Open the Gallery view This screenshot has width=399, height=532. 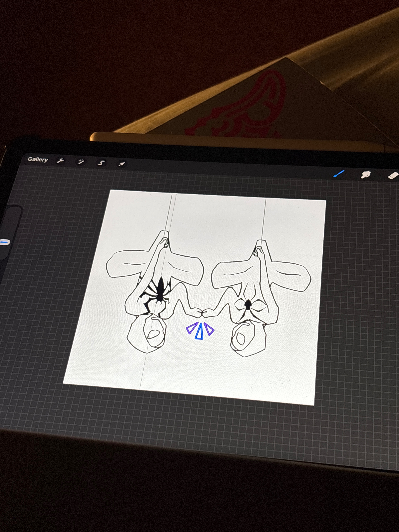[38, 160]
